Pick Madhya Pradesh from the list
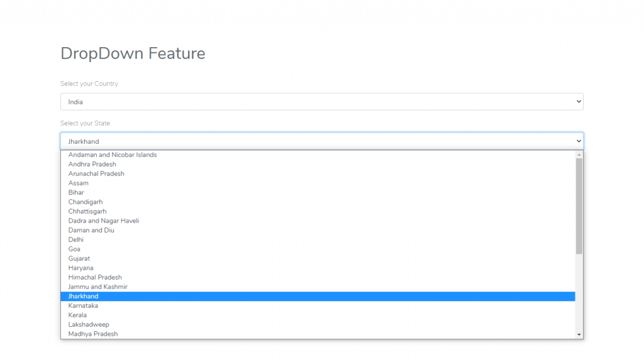 pos(93,334)
